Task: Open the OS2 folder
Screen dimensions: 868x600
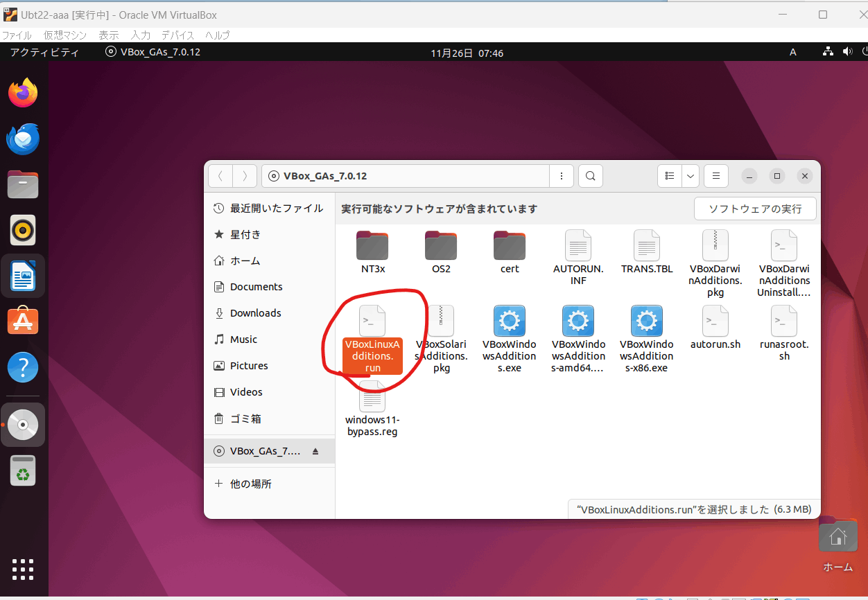Action: (x=441, y=245)
